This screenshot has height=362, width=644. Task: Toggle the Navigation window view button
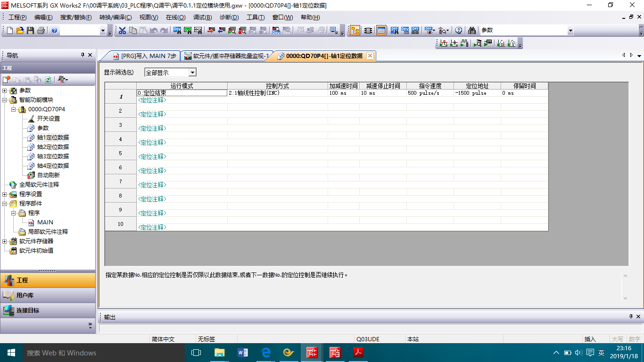[x=355, y=31]
